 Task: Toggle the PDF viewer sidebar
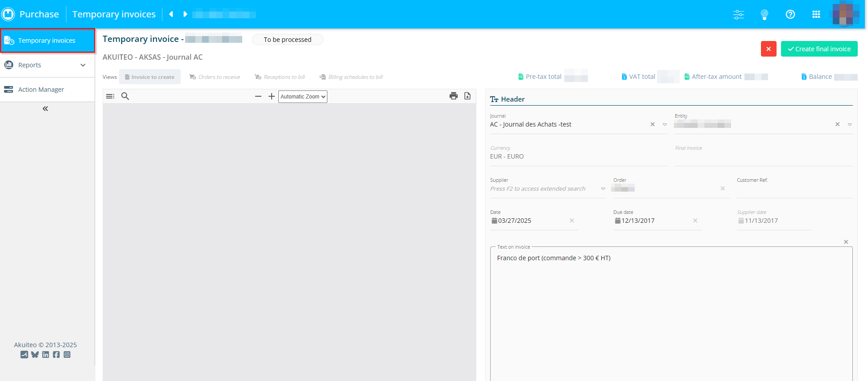[x=110, y=96]
